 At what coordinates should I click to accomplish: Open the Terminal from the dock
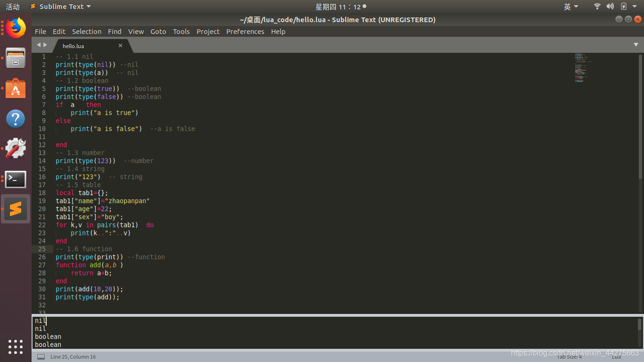point(16,179)
